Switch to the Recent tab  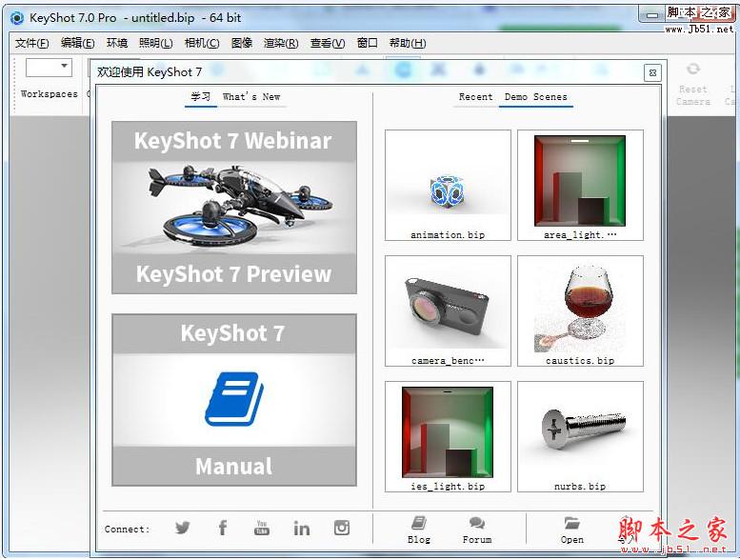476,97
